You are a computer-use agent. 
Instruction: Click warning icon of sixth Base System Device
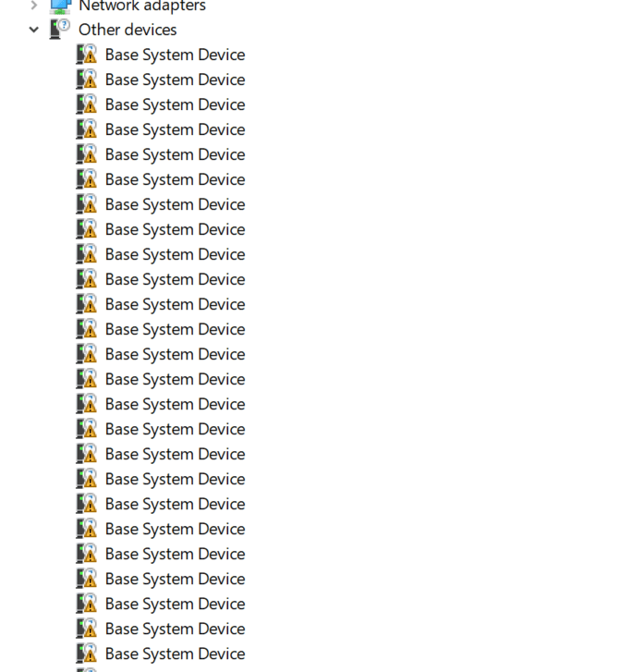tap(87, 179)
